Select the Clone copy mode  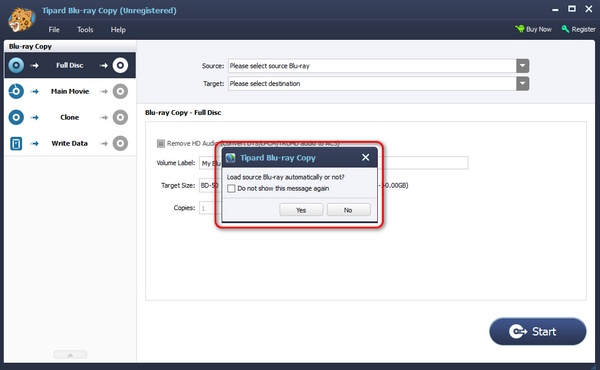(x=70, y=117)
